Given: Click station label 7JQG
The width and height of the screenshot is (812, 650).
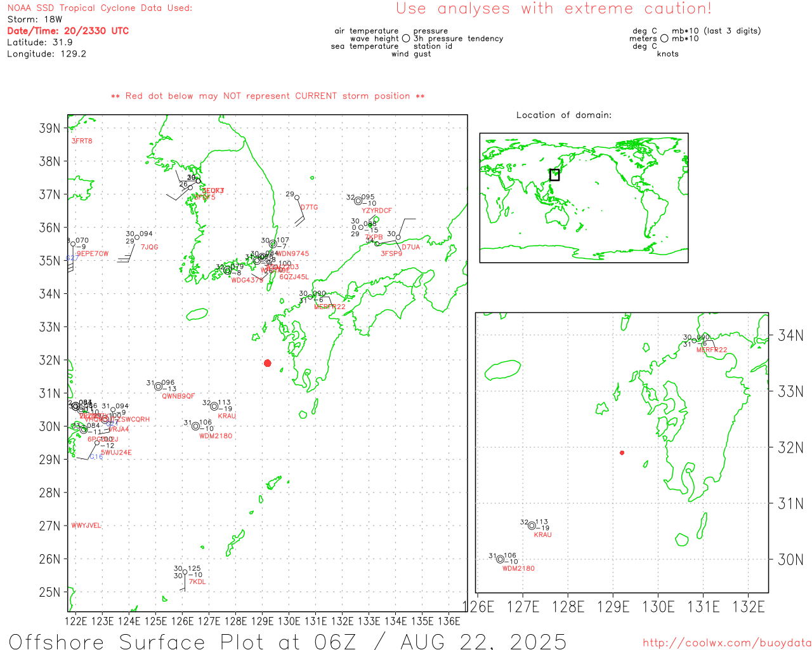Looking at the screenshot, I should (150, 247).
